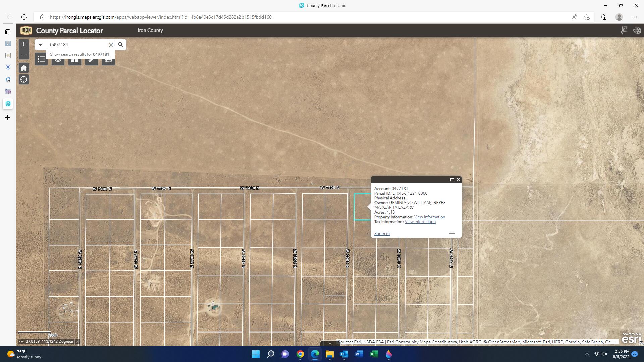Expand the search source dropdown arrow
The image size is (644, 362).
click(40, 44)
